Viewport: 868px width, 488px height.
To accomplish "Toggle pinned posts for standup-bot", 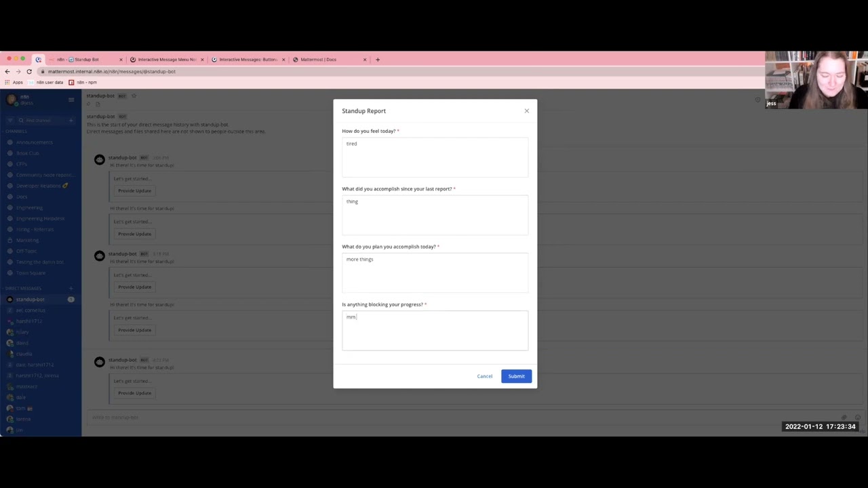I will click(x=89, y=104).
